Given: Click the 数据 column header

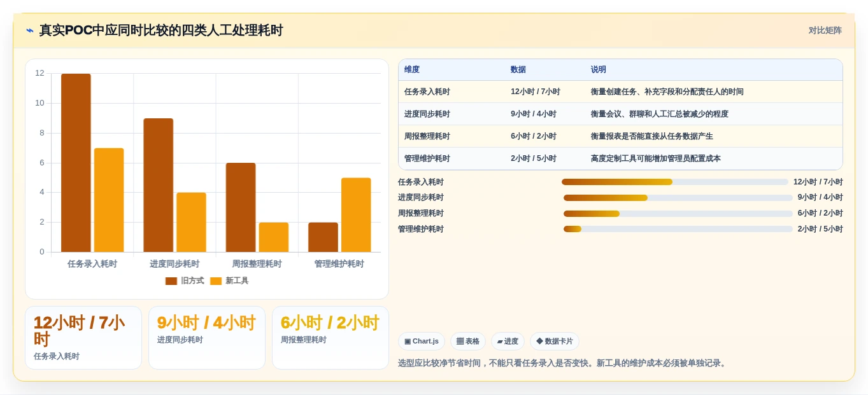Looking at the screenshot, I should tap(518, 70).
